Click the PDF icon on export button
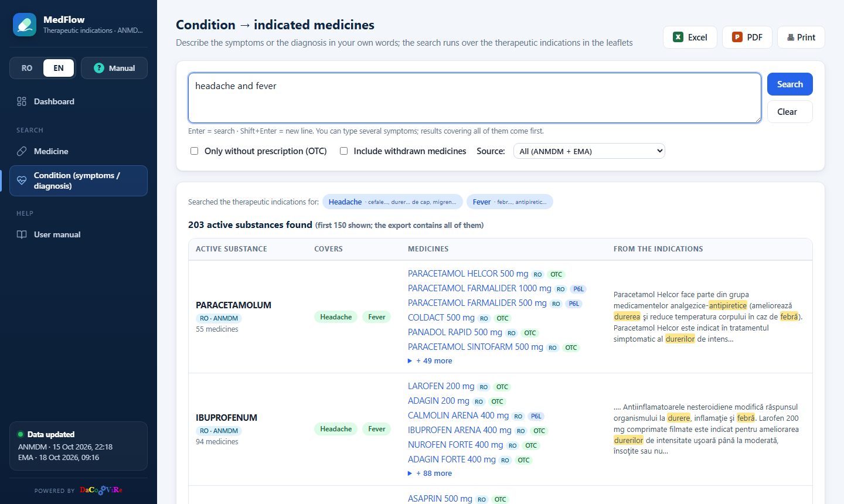The width and height of the screenshot is (844, 504). (737, 37)
